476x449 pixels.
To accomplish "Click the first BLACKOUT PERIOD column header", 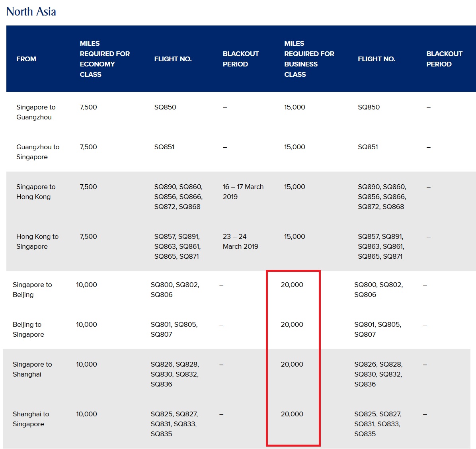I will coord(241,59).
